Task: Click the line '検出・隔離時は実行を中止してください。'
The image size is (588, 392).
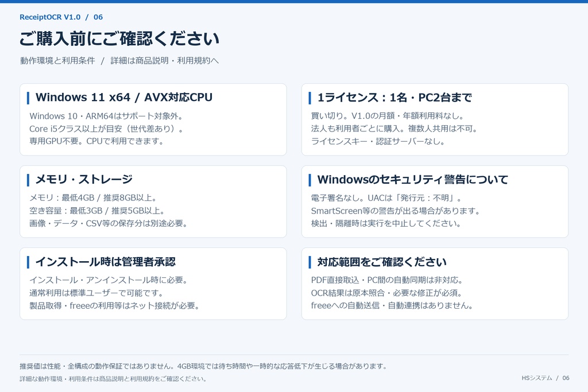Action: pyautogui.click(x=386, y=223)
